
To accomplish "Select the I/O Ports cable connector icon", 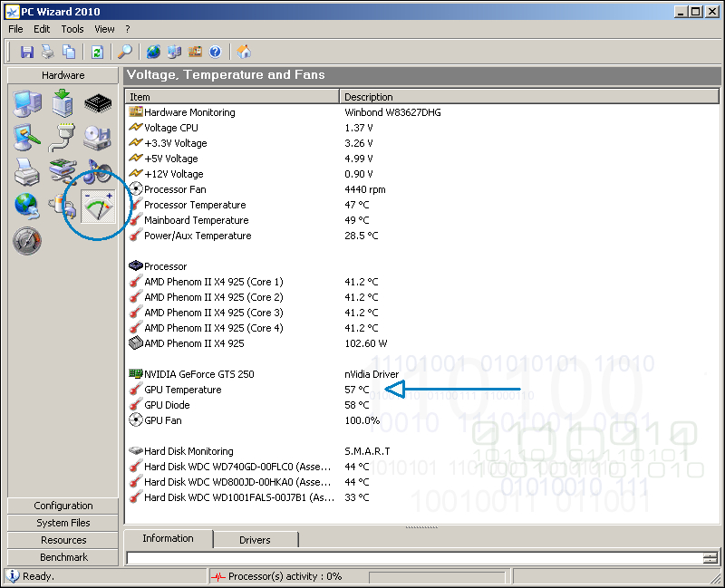I will coord(63,138).
